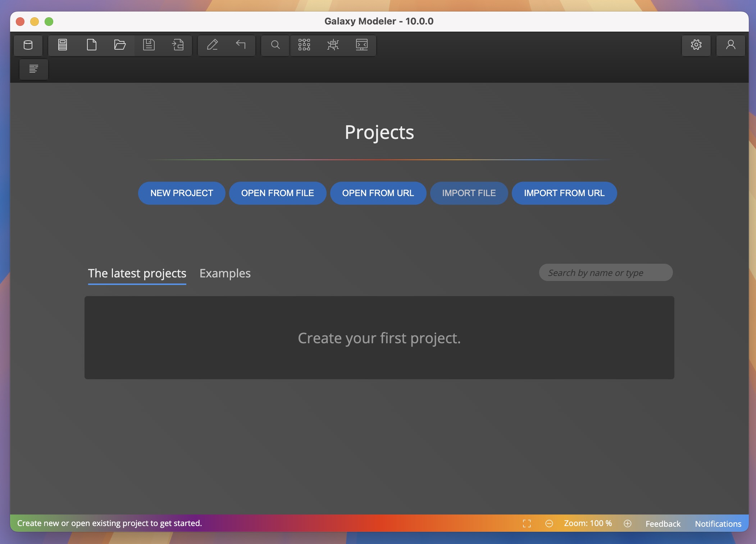Screen dimensions: 756x544
Task: Select the diagram layout grid icon
Action: point(304,45)
